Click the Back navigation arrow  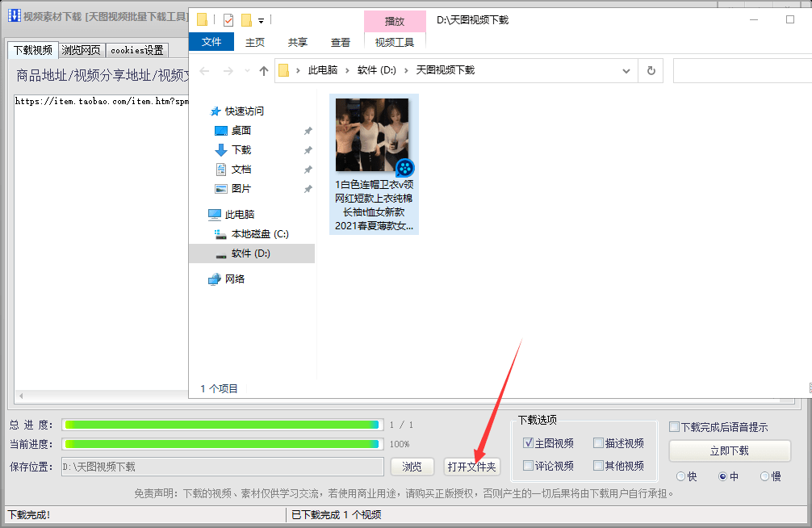pos(205,71)
